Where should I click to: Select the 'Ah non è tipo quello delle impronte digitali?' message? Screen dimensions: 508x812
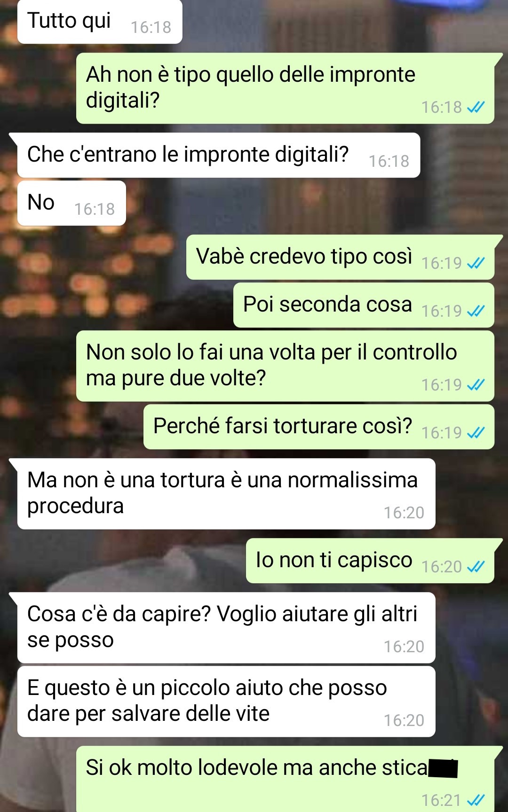[285, 88]
